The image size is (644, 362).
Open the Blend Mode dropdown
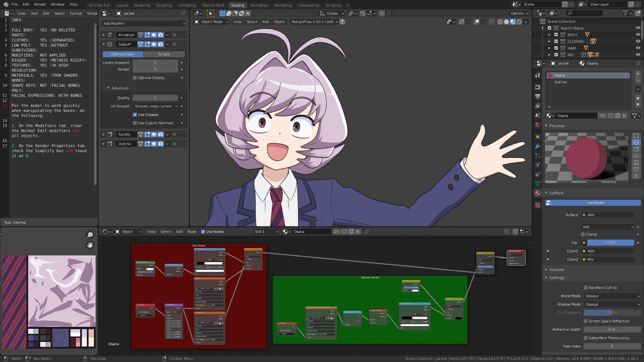coord(612,296)
